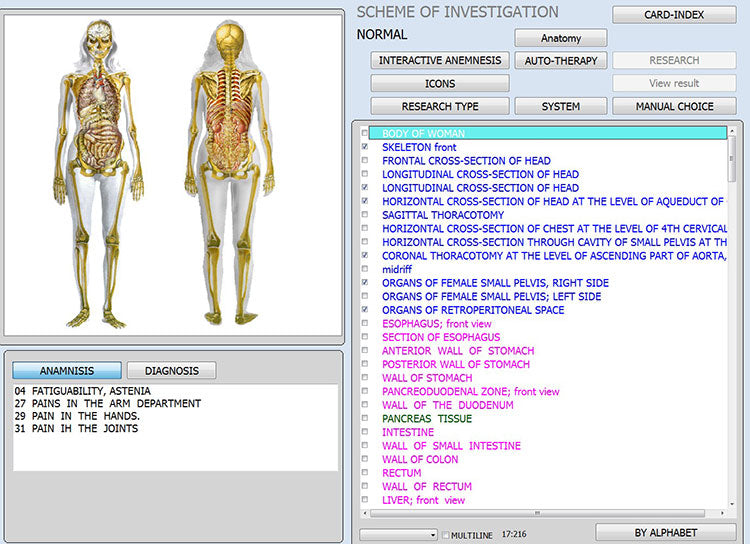750x544 pixels.
Task: Open the RESEARCH TYPE options
Action: click(x=440, y=106)
